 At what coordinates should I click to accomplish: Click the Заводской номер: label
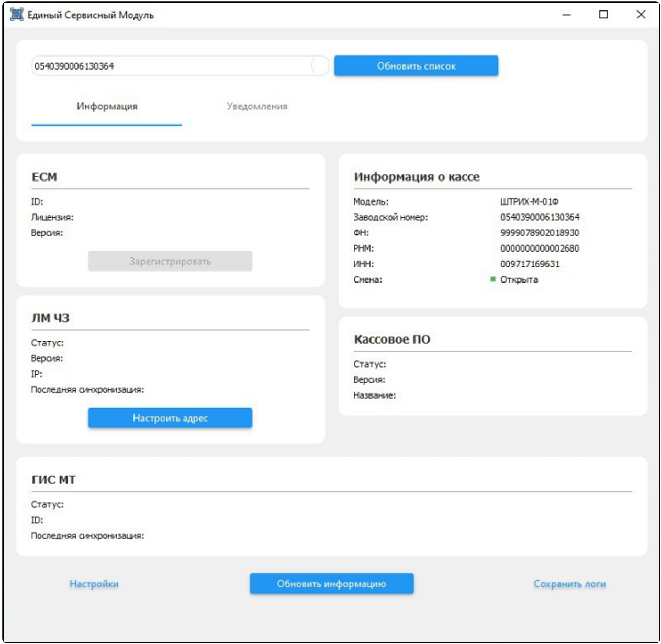click(x=391, y=217)
